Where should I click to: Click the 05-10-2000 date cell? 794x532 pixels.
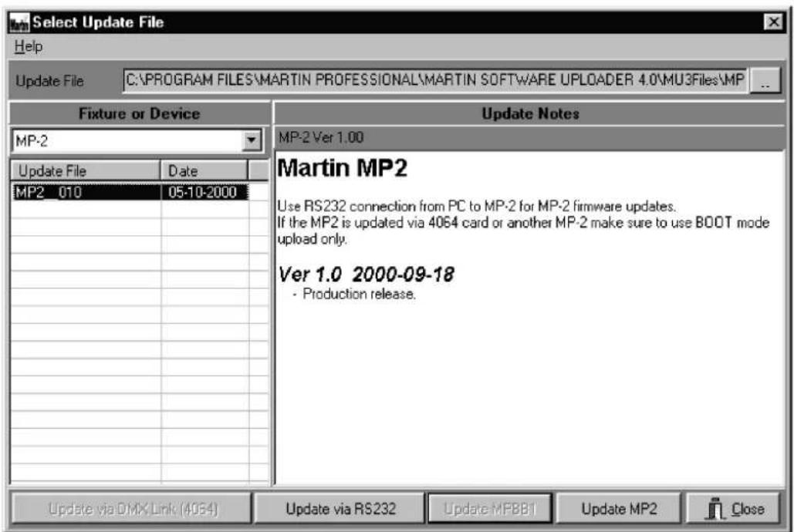pyautogui.click(x=204, y=192)
